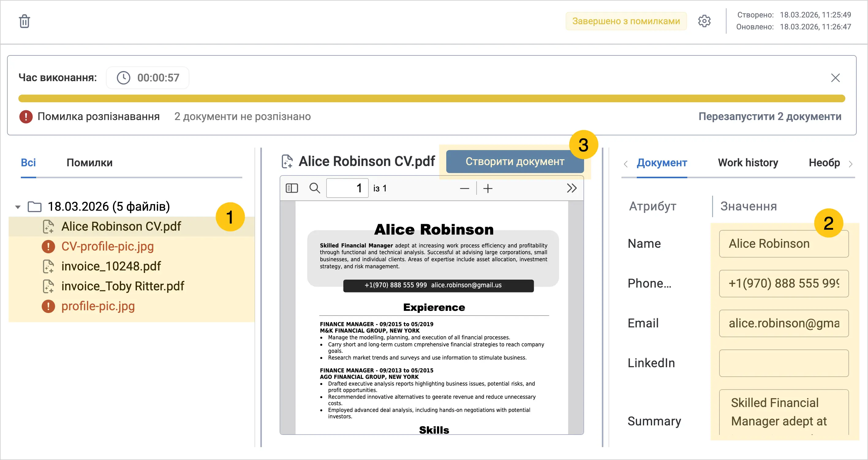The image size is (868, 460).
Task: Click the empty LinkedIn field
Action: [x=783, y=363]
